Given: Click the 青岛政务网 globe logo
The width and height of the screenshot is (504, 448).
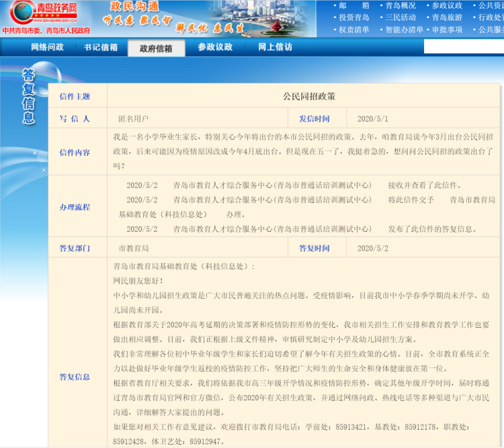Looking at the screenshot, I should pos(44,12).
